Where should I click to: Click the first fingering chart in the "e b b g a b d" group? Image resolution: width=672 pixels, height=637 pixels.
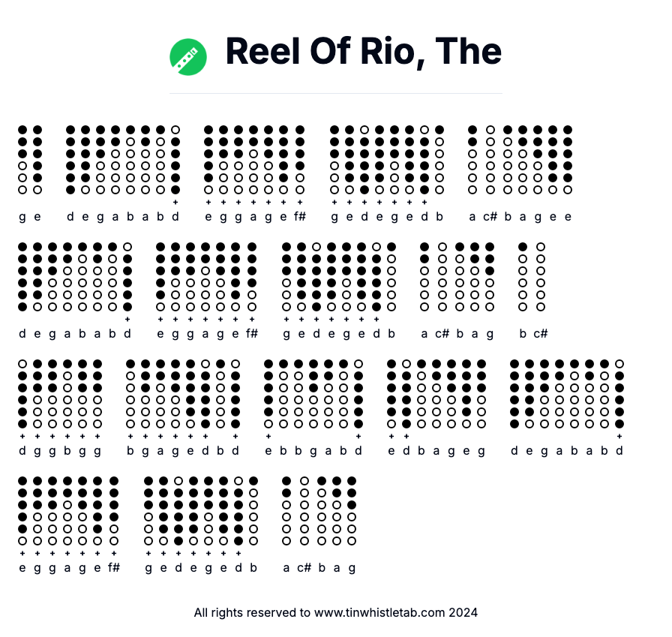[x=268, y=394]
